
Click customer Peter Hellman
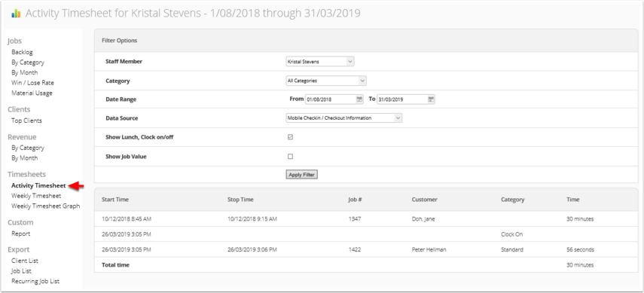[429, 249]
